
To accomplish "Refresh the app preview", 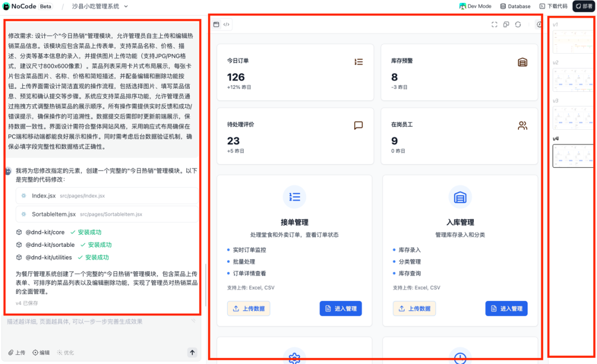I will click(517, 24).
